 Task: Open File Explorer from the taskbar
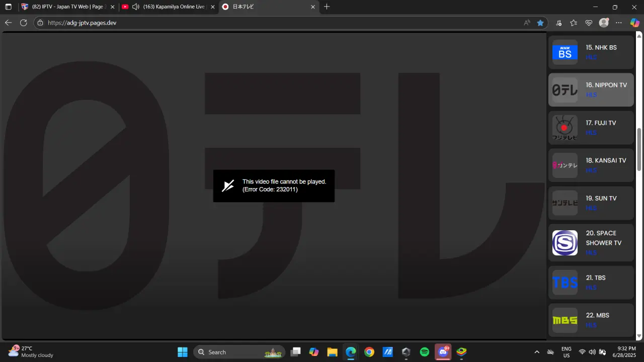pyautogui.click(x=332, y=352)
